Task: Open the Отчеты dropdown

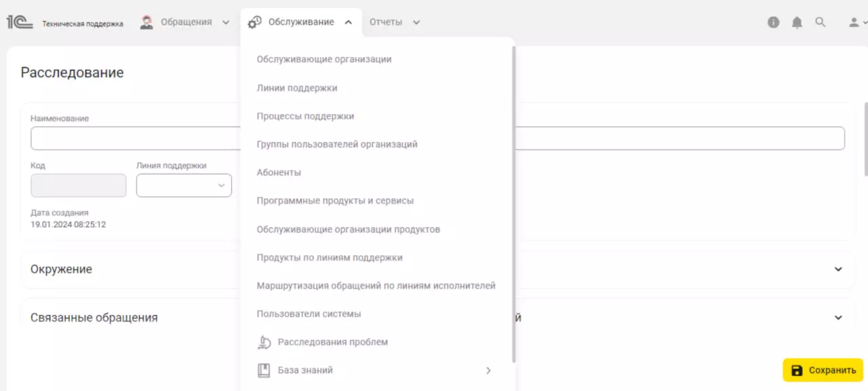Action: 395,22
